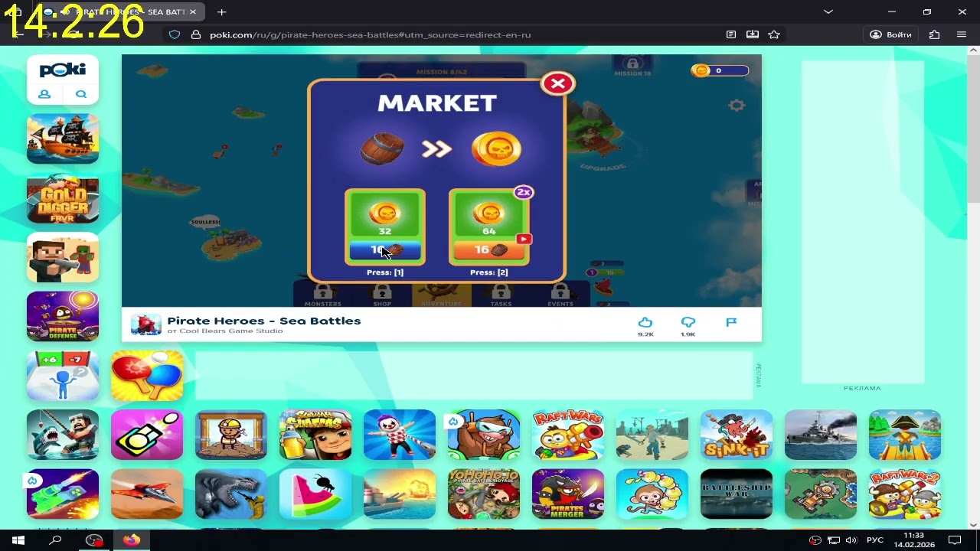
Task: Switch РУС keyboard language indicator
Action: tap(875, 540)
